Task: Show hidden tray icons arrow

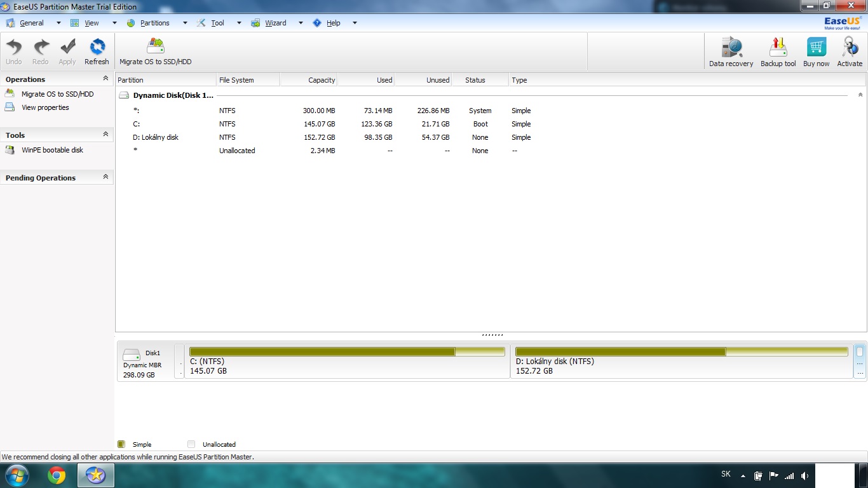Action: pyautogui.click(x=743, y=476)
